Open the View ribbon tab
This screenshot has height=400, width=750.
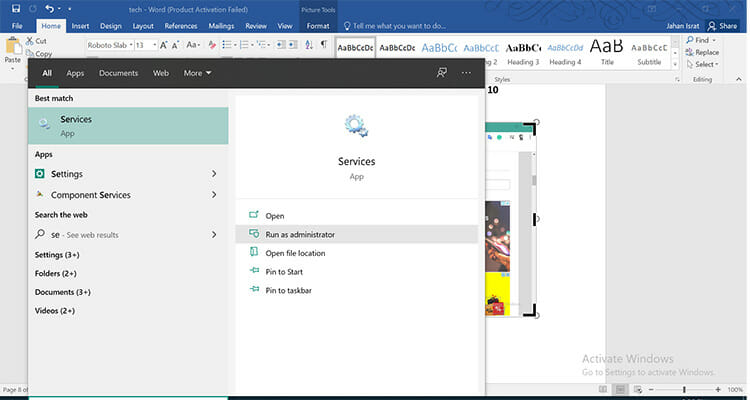285,26
